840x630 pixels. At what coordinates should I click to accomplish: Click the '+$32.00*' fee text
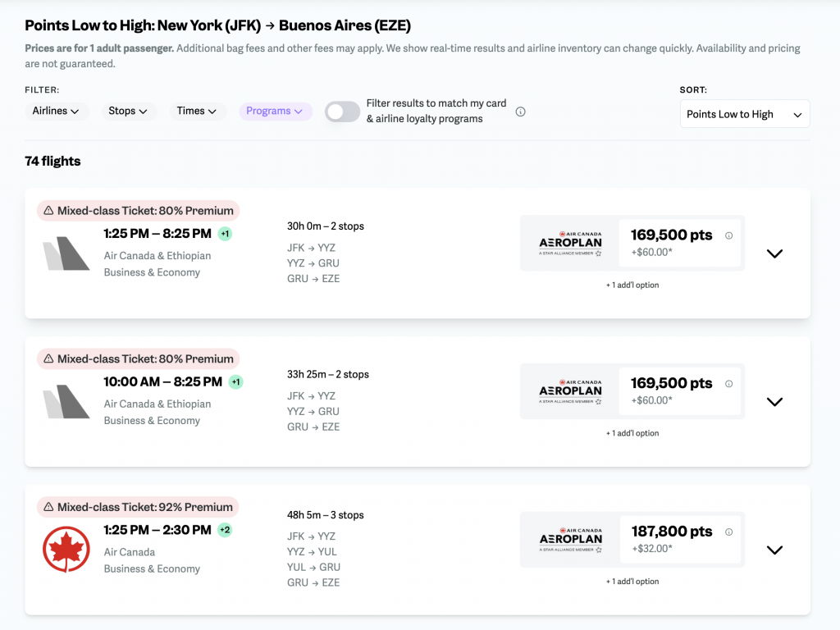pos(652,549)
